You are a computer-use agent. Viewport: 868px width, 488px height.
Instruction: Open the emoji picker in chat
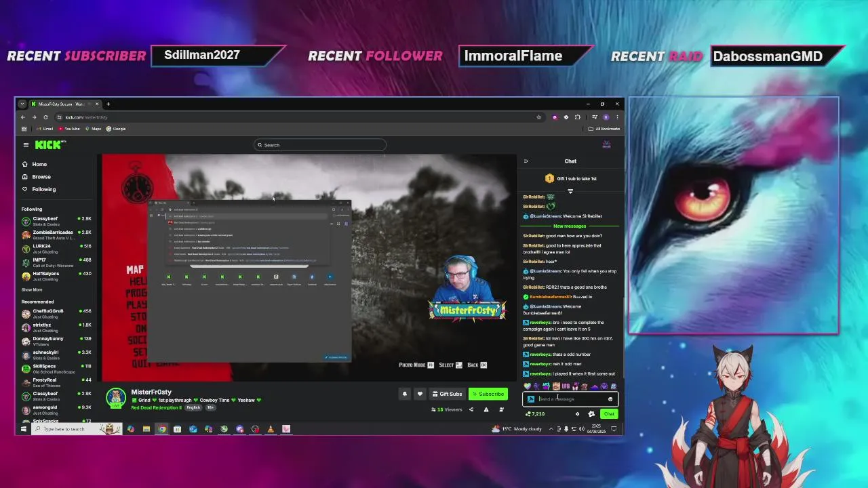(x=610, y=399)
